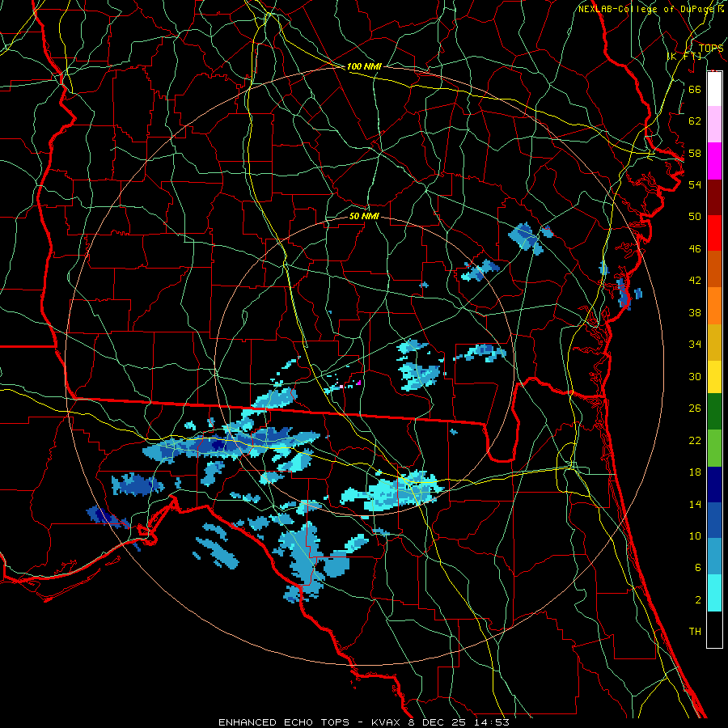The height and width of the screenshot is (728, 728).
Task: Click the '62' legend value
Action: 695,121
